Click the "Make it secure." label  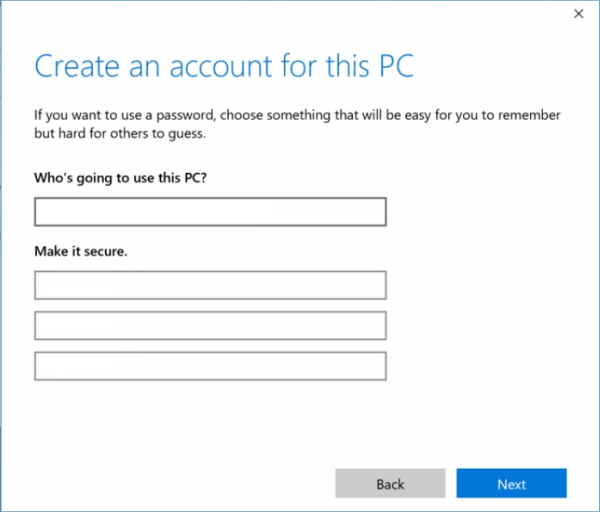pos(81,251)
